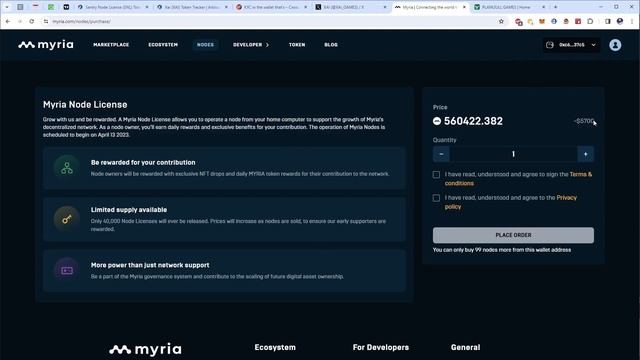640x360 pixels.
Task: Click the Ecosystem footer heading
Action: click(x=275, y=347)
